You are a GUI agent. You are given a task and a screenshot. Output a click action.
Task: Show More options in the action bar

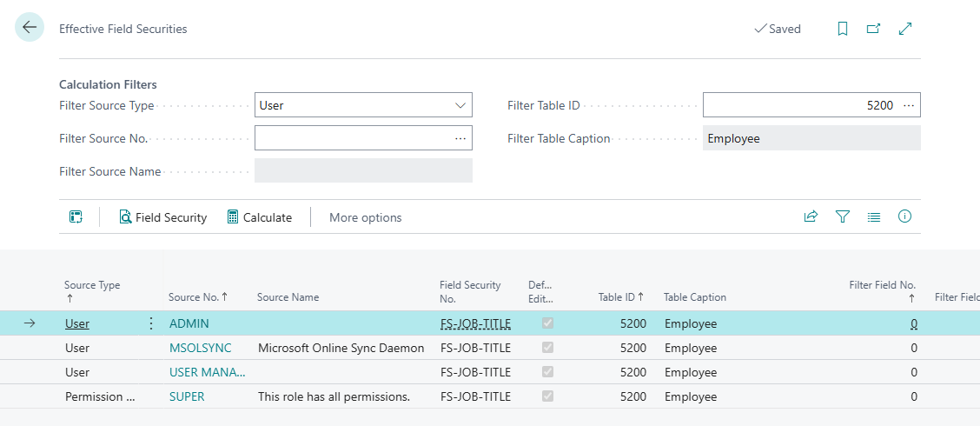(x=366, y=217)
